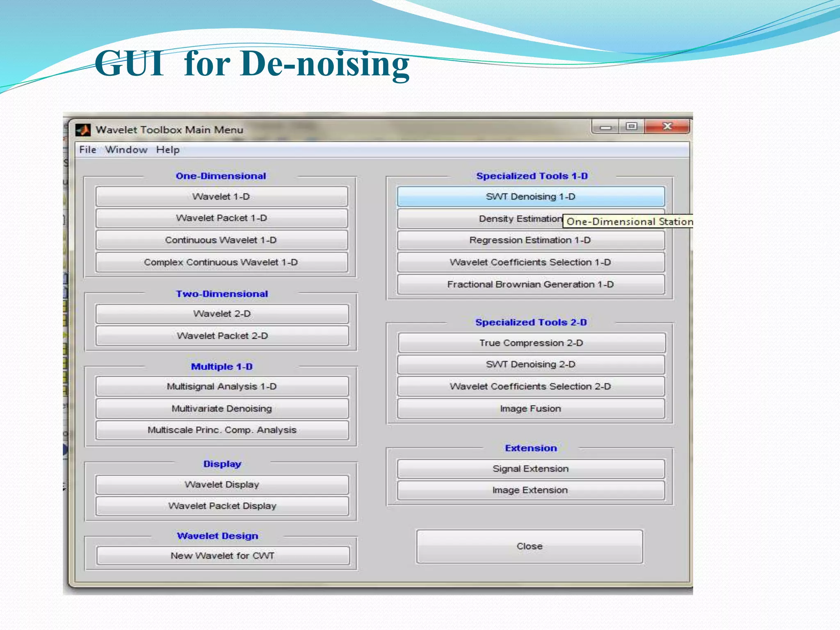Open Fractional Brownian Generation 1-D
This screenshot has height=630, width=840.
531,284
